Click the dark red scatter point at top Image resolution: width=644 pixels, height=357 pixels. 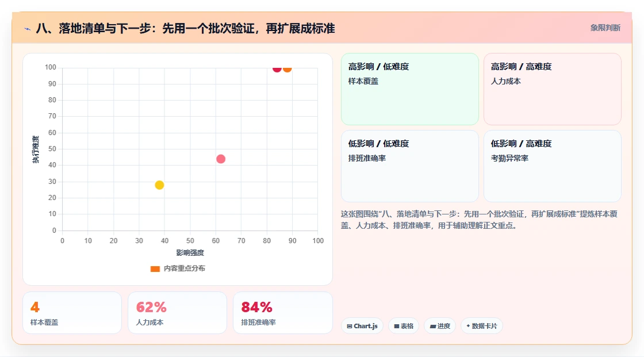click(x=277, y=68)
